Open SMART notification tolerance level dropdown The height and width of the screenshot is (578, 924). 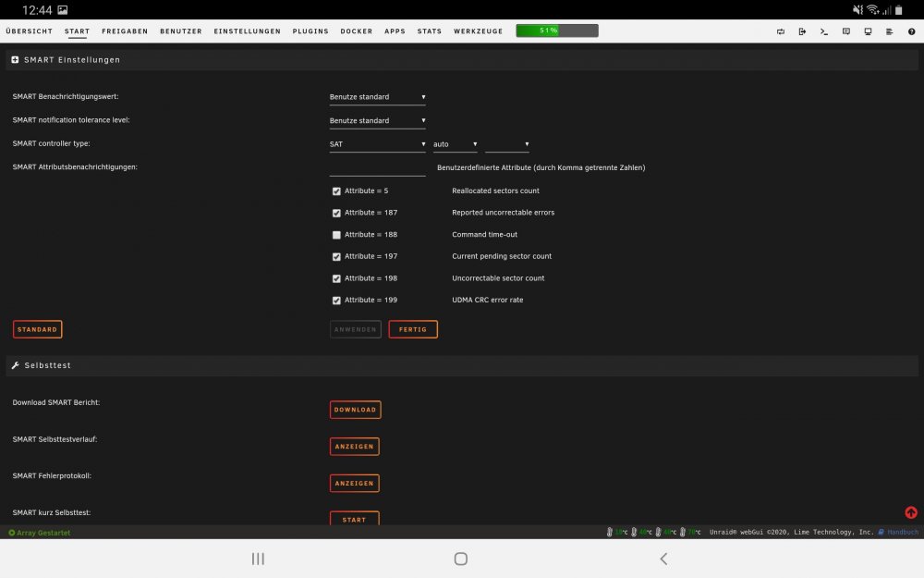(377, 121)
